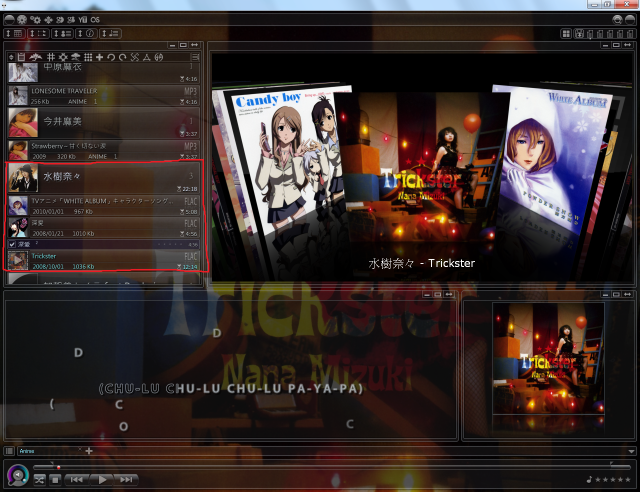Click the four-square grid layout icon
640x492 pixels.
pyautogui.click(x=566, y=34)
